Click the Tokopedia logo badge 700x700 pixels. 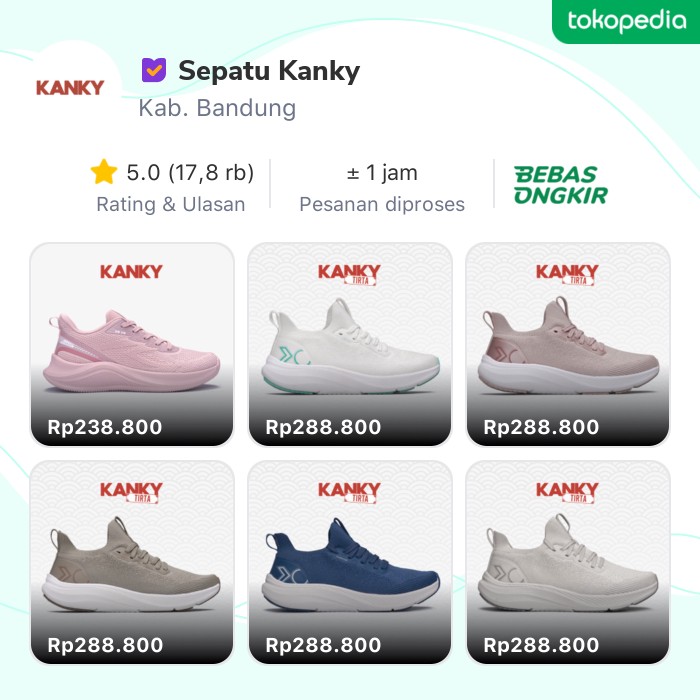(626, 21)
